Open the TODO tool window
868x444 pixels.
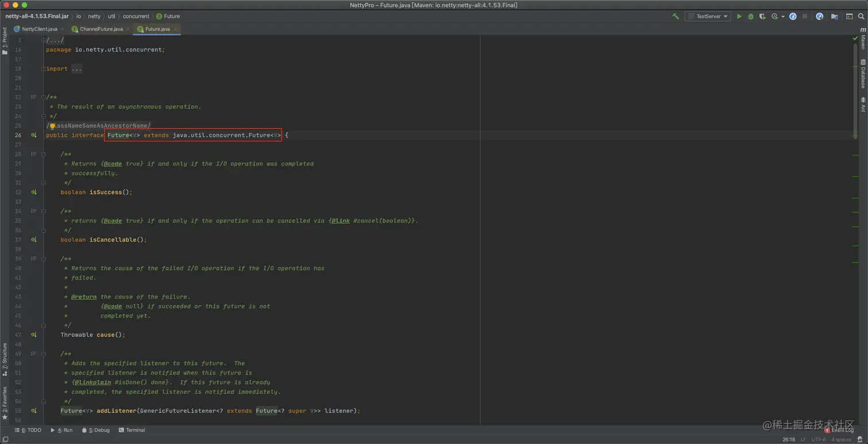(x=27, y=430)
